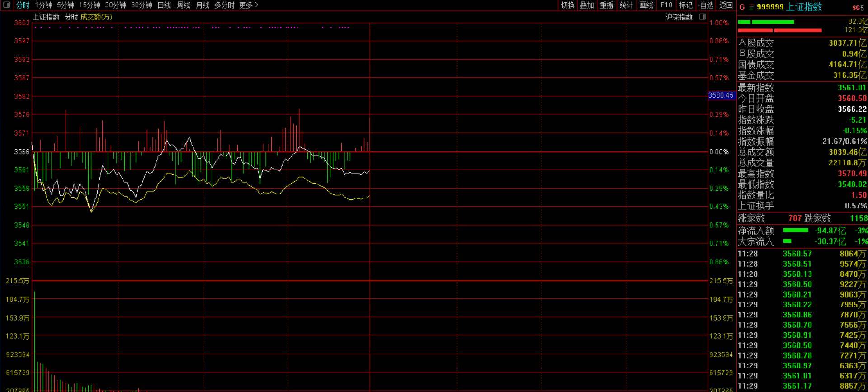Activate the 画线 drawing tool

point(646,5)
